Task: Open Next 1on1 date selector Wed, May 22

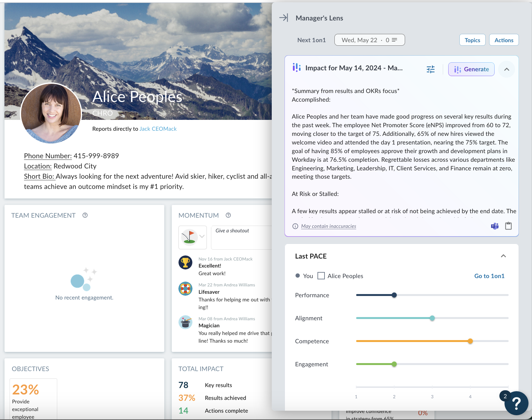Action: (x=370, y=40)
